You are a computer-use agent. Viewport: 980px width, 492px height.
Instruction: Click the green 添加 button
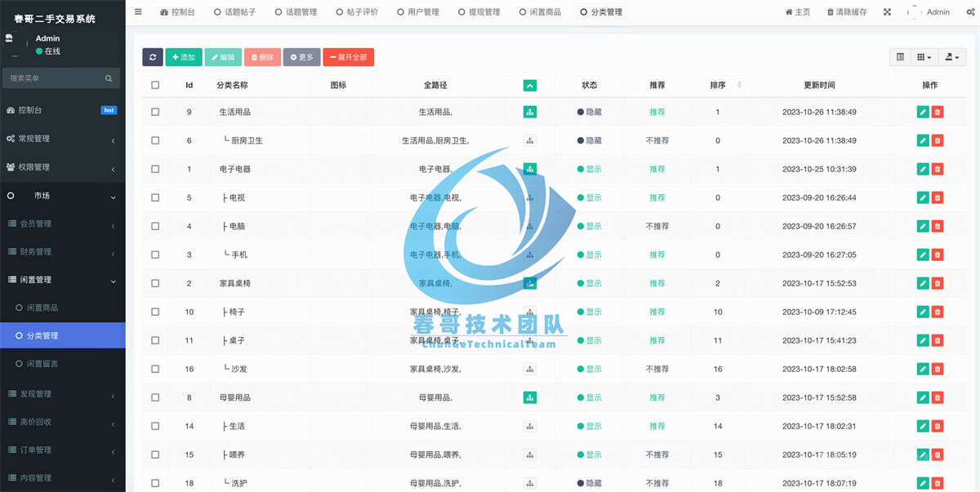(x=184, y=57)
